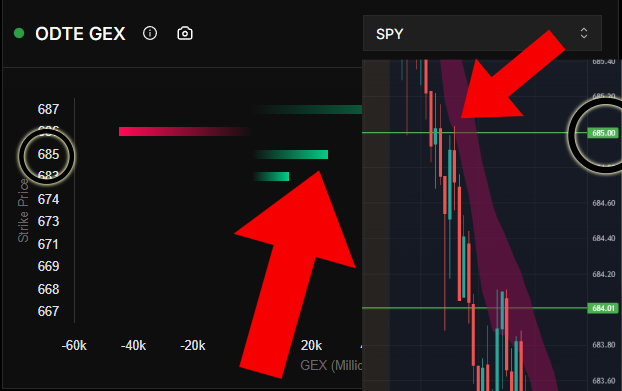This screenshot has width=622, height=391.
Task: Select the 669 strike label
Action: (x=48, y=266)
